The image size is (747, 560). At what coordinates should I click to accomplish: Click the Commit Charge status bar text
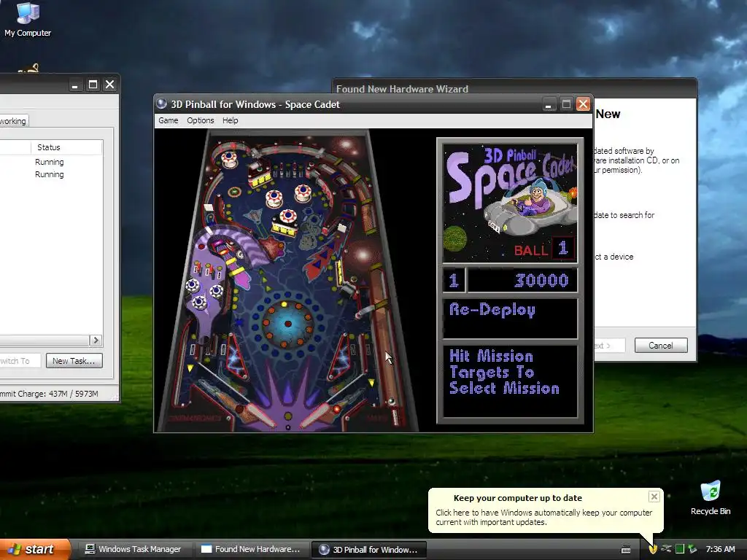pyautogui.click(x=49, y=394)
